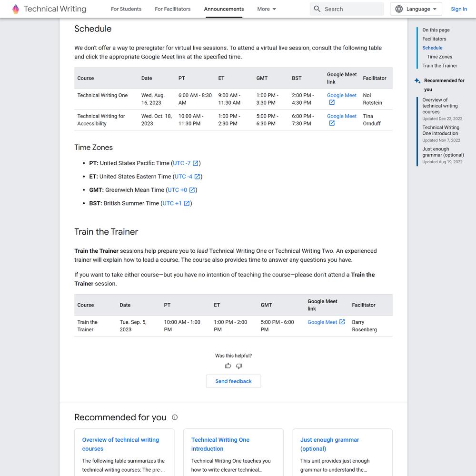Viewport: 476px width, 476px height.
Task: Click the '6:00 AM - 8:30 AM' cell
Action: (195, 99)
